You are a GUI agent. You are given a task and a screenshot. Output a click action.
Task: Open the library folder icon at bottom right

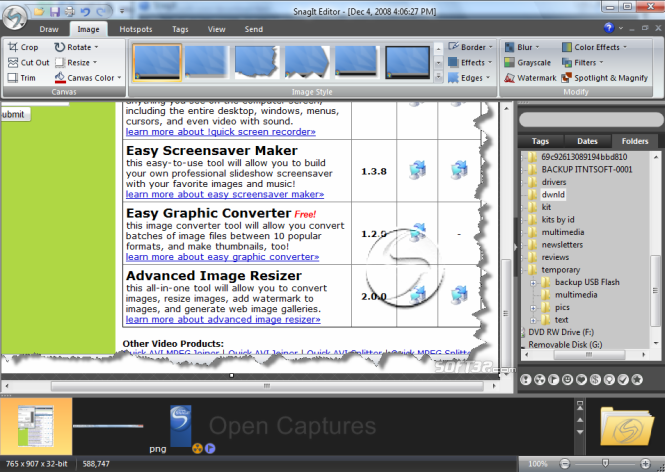point(626,426)
